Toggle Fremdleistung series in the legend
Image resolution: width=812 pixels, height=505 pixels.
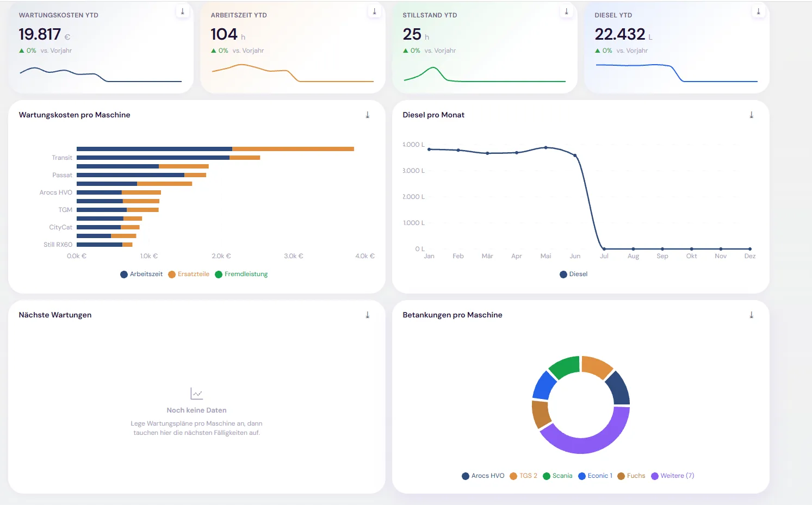(x=241, y=274)
